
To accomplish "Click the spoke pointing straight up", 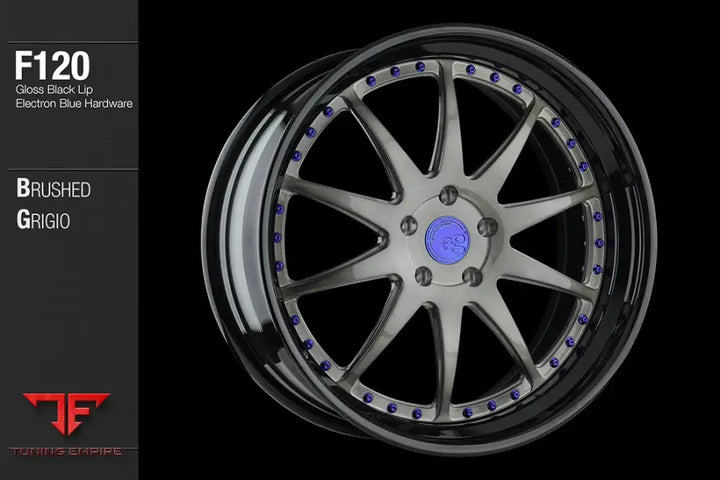I will [x=448, y=130].
